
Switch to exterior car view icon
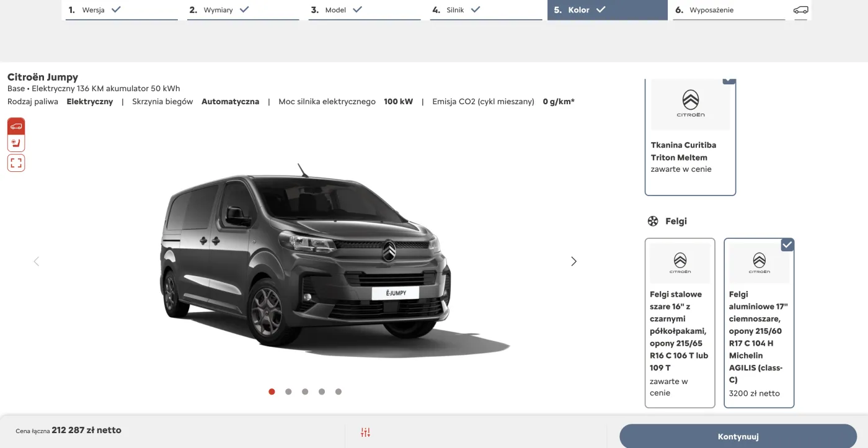(16, 126)
